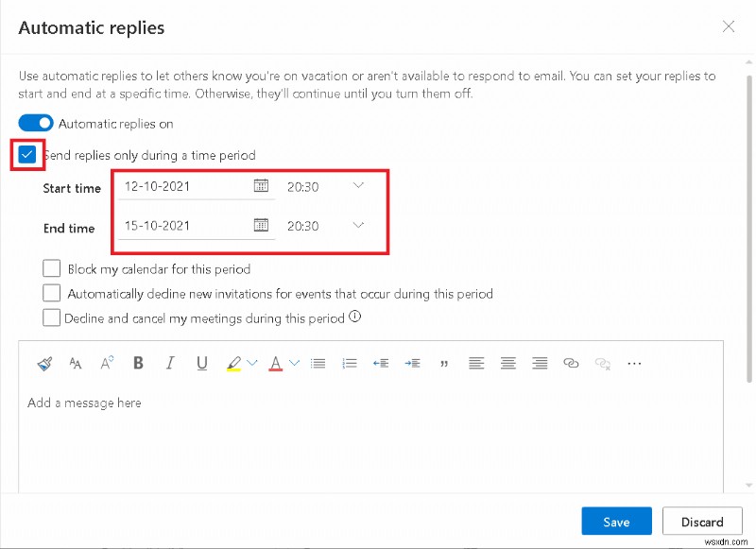Click the Insert link icon
The height and width of the screenshot is (549, 756).
571,363
